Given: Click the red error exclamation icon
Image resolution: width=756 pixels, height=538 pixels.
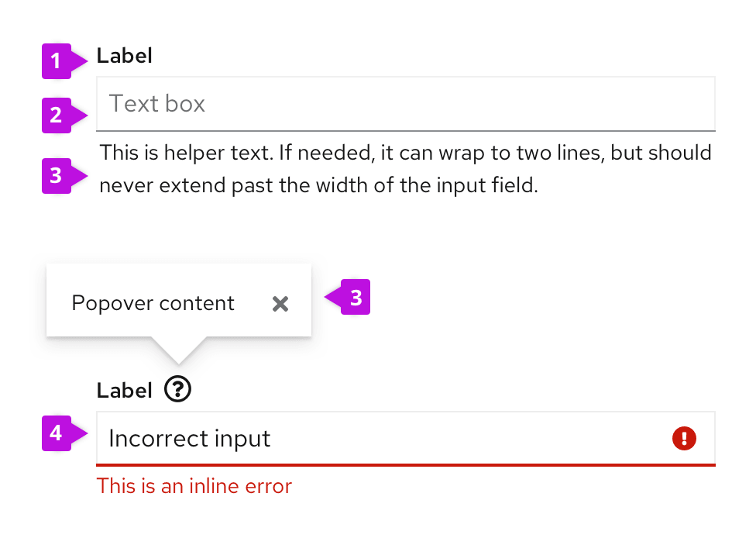Looking at the screenshot, I should (684, 439).
